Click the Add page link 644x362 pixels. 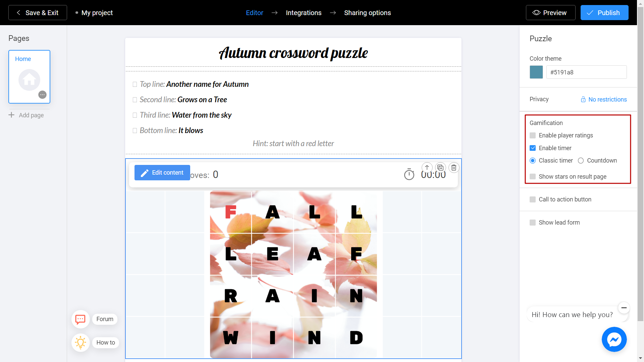pyautogui.click(x=26, y=115)
